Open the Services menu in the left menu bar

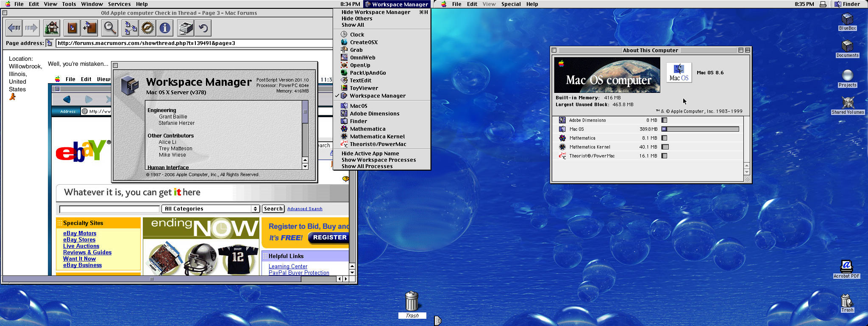(119, 4)
